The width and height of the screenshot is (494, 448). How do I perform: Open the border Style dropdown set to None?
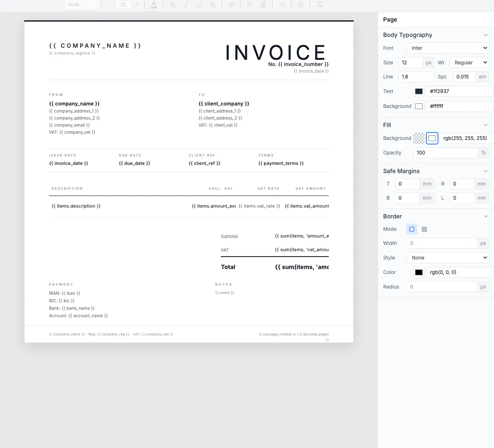click(447, 257)
